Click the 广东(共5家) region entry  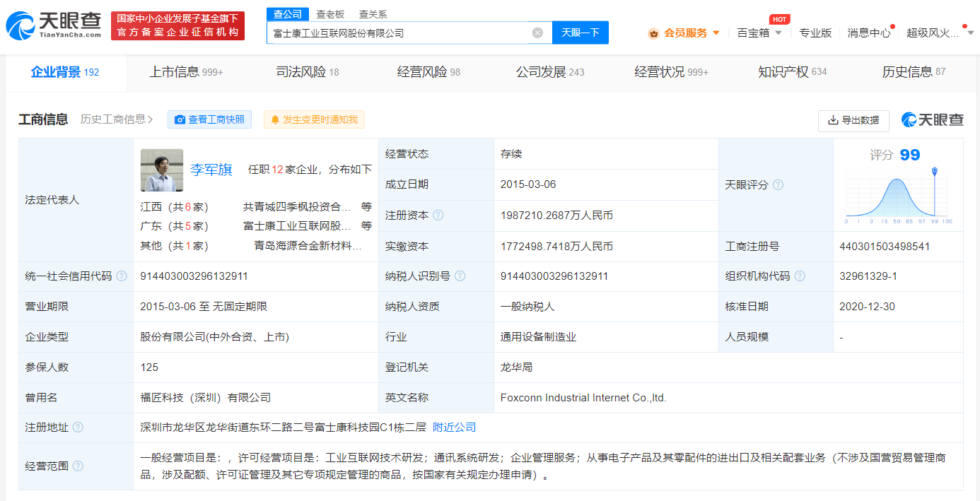click(175, 226)
